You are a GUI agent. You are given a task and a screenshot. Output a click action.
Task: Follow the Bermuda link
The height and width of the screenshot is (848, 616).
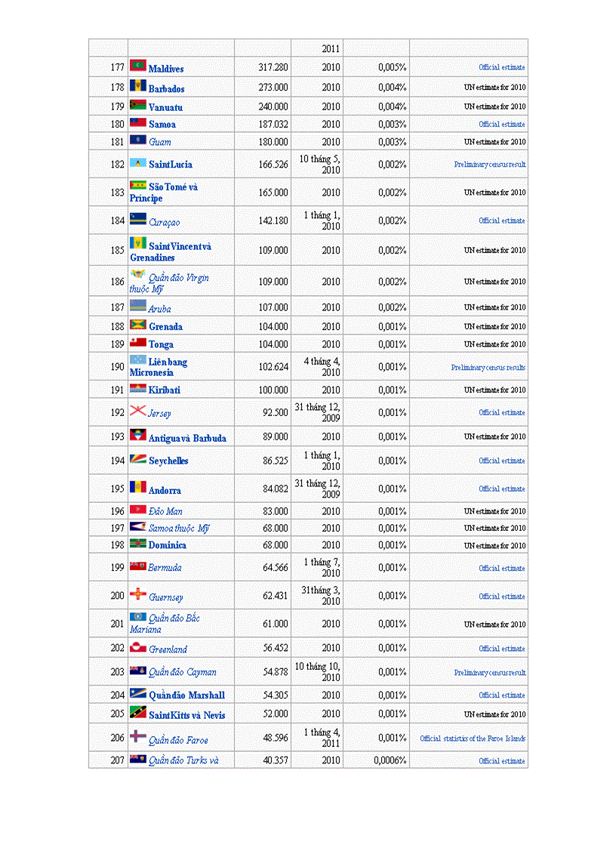[x=165, y=568]
